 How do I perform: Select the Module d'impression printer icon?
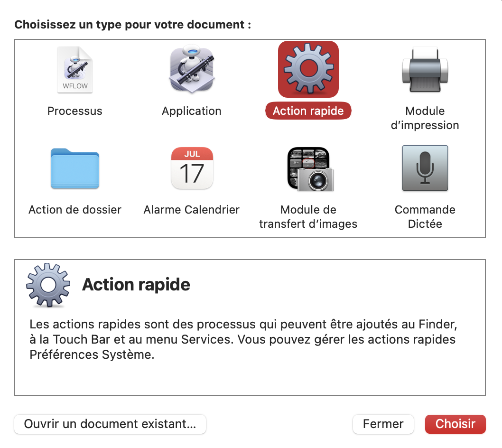(425, 69)
